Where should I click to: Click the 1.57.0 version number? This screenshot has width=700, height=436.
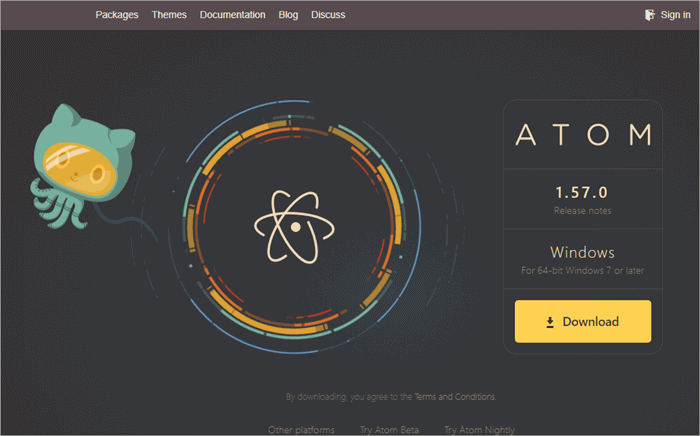tap(581, 192)
